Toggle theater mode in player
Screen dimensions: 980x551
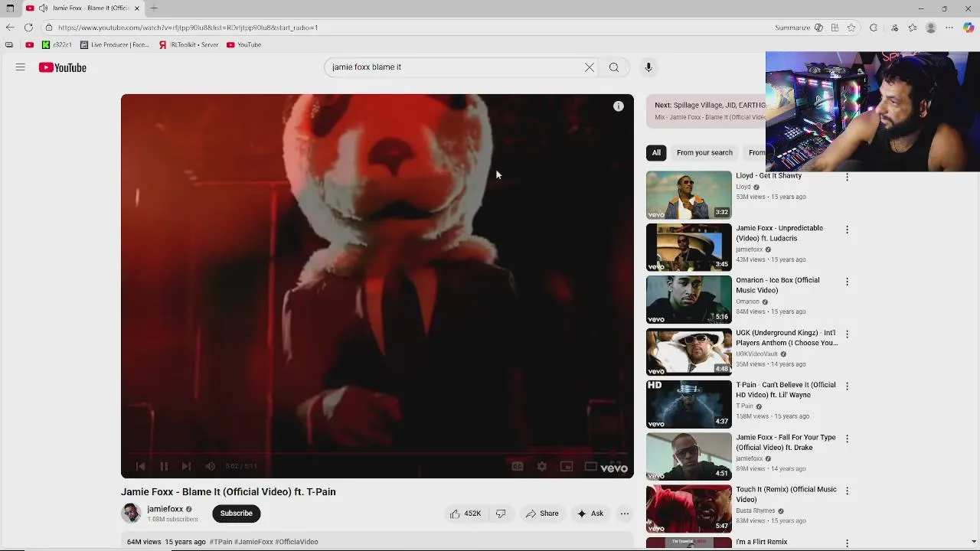590,466
